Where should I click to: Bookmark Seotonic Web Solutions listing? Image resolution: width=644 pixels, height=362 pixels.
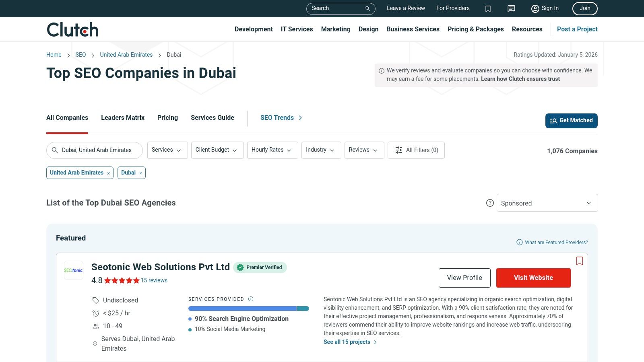coord(579,261)
